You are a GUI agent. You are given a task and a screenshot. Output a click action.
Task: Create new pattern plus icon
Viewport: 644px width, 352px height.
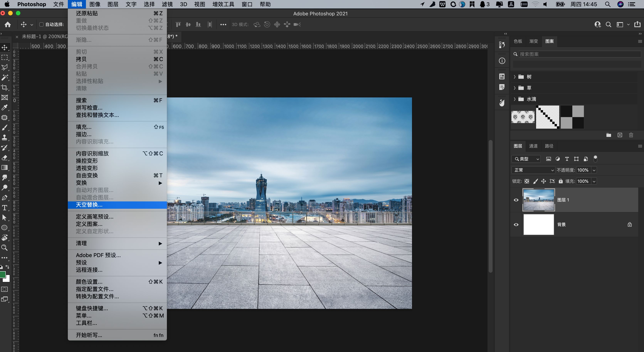click(x=620, y=135)
